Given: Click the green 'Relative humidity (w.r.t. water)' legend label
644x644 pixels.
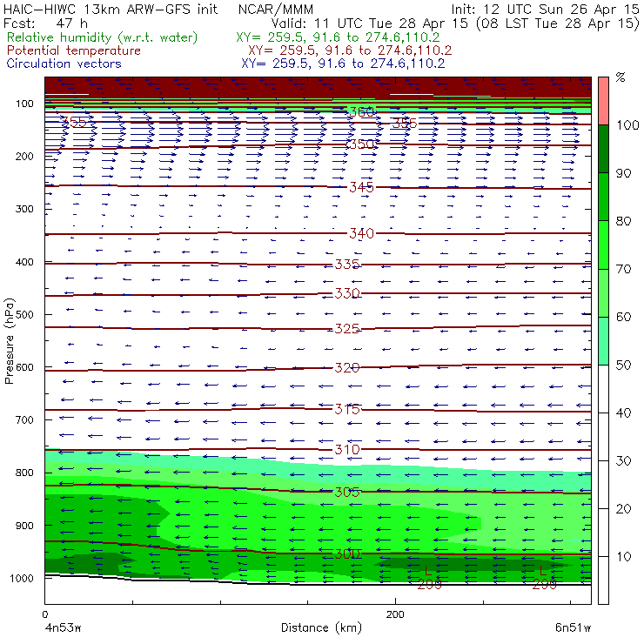Looking at the screenshot, I should coord(103,37).
